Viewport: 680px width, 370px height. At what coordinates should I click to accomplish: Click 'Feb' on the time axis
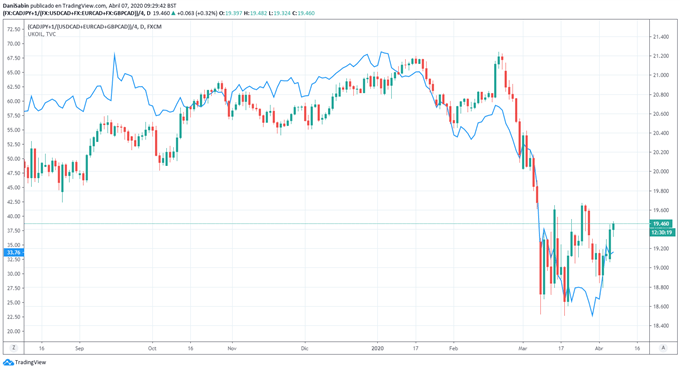click(454, 348)
